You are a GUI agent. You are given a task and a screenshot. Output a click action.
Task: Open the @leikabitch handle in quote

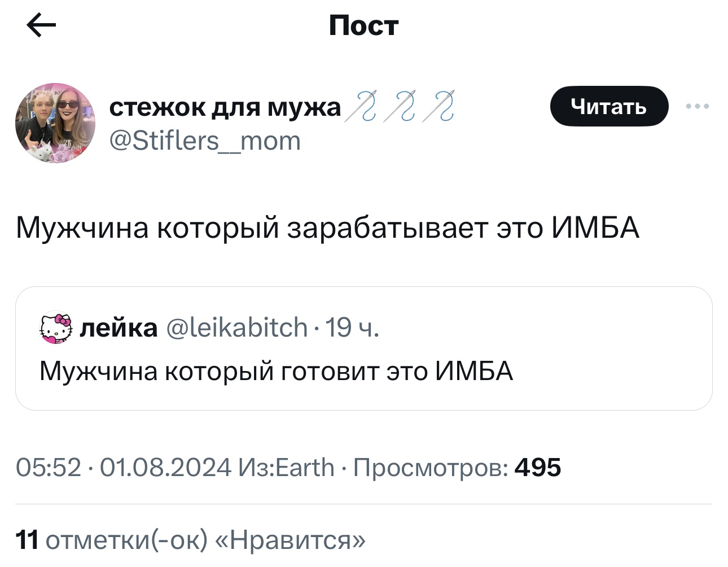[x=237, y=328]
